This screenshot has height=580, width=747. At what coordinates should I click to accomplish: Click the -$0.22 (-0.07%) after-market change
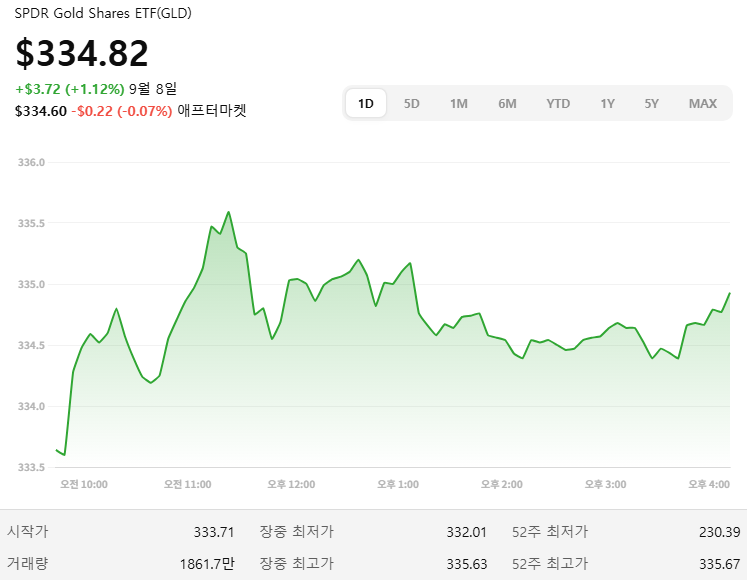[x=121, y=111]
